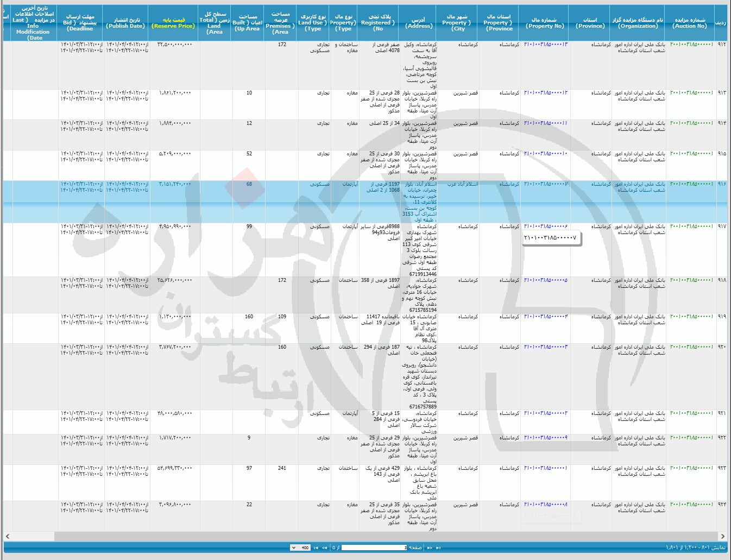Screen dimensions: 731x560
Task: Open property number link in row 923
Action: coord(545,468)
